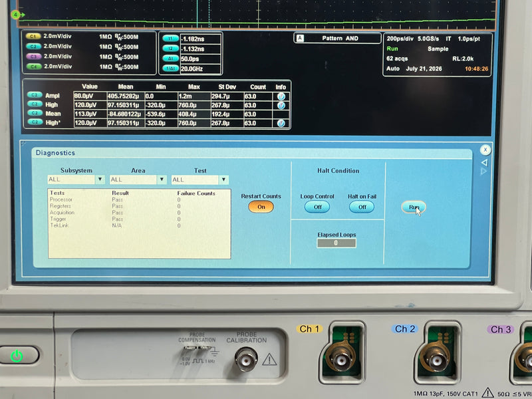Open info icon for Ampl measurement

pyautogui.click(x=281, y=96)
